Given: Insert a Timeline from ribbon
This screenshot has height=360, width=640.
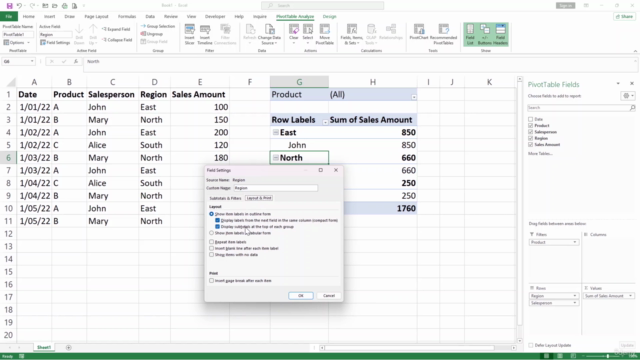Looking at the screenshot, I should [205, 35].
